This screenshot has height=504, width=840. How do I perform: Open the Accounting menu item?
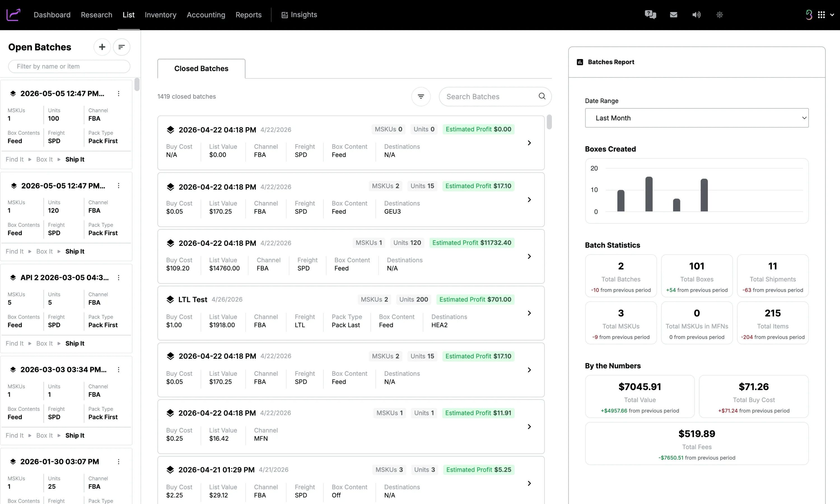206,15
